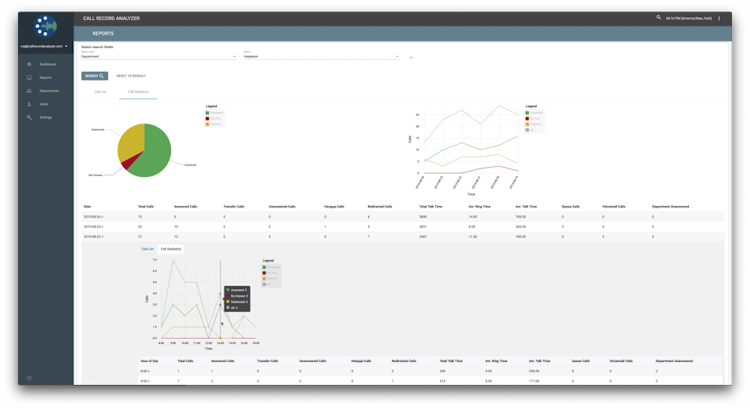Toggle All in the daily line chart legend

530,130
